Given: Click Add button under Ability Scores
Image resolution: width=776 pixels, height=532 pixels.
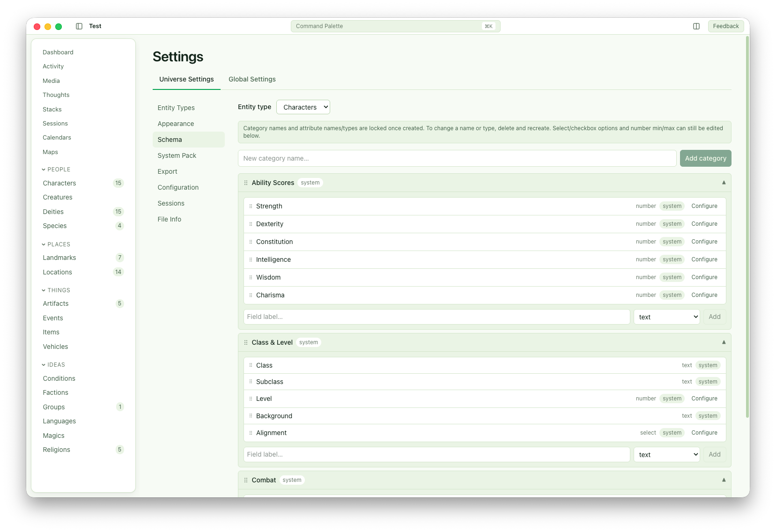Looking at the screenshot, I should [715, 317].
